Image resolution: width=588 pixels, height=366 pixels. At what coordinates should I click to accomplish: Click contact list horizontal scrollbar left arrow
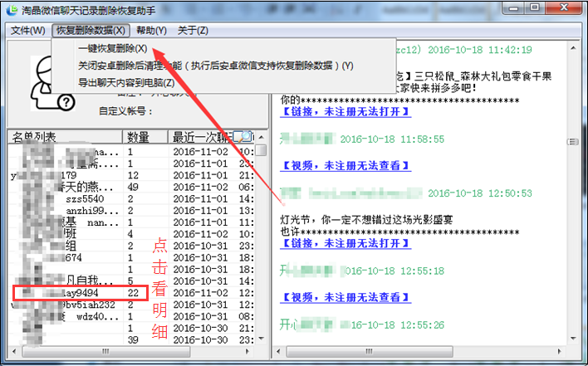click(14, 351)
